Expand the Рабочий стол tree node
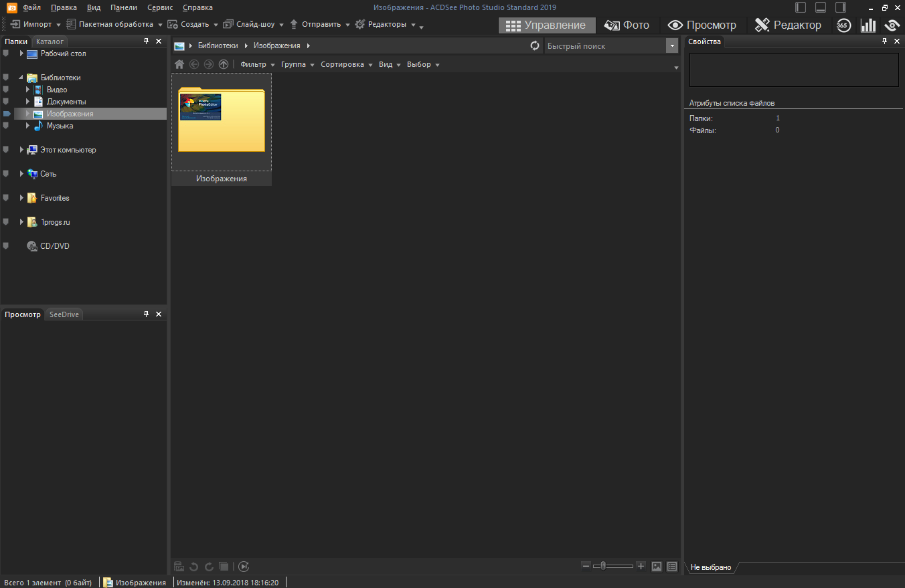 (x=21, y=54)
